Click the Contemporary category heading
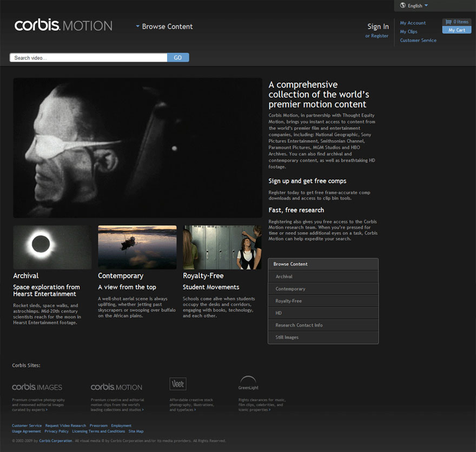The image size is (476, 452). (121, 276)
